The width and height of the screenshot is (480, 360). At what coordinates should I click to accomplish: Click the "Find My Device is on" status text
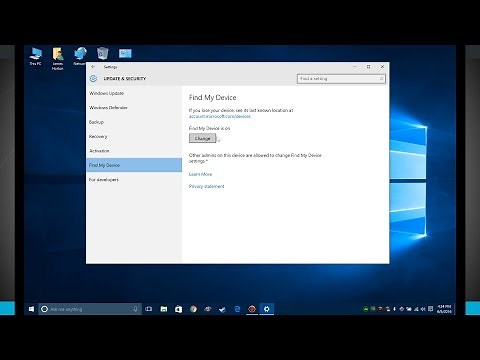pos(209,128)
